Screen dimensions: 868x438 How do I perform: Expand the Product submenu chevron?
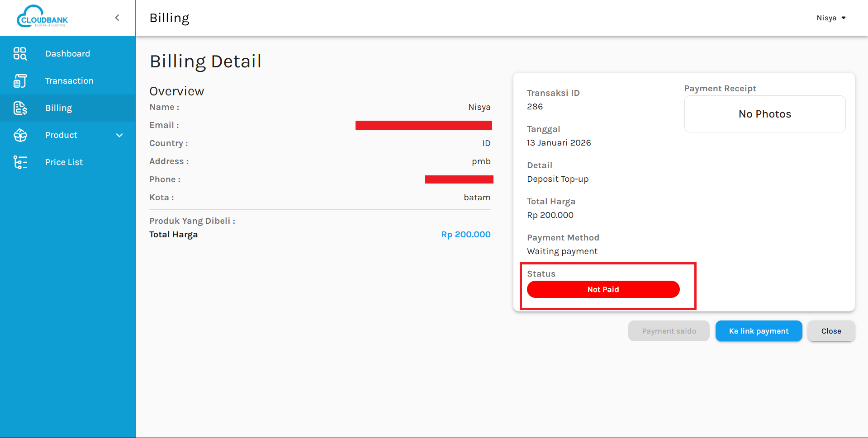click(x=119, y=135)
